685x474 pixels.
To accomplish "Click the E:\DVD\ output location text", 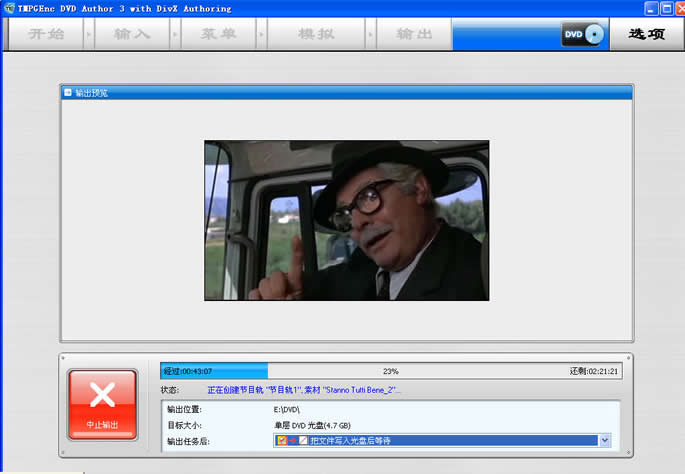I will [287, 410].
